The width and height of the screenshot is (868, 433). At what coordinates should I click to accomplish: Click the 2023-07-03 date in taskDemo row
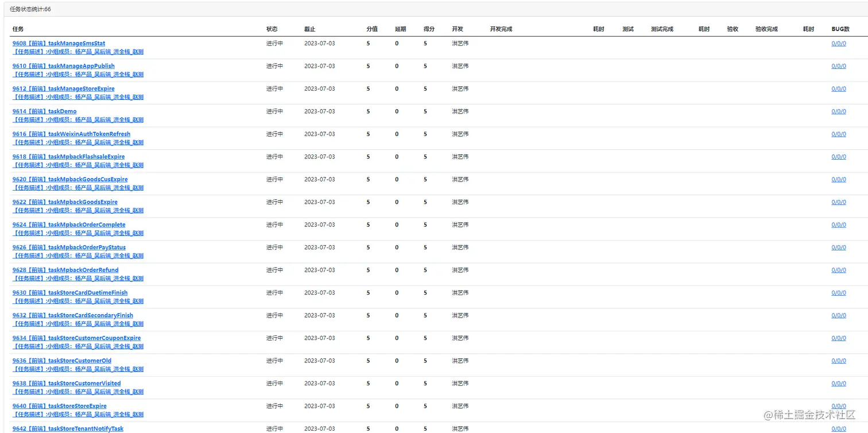pyautogui.click(x=319, y=111)
